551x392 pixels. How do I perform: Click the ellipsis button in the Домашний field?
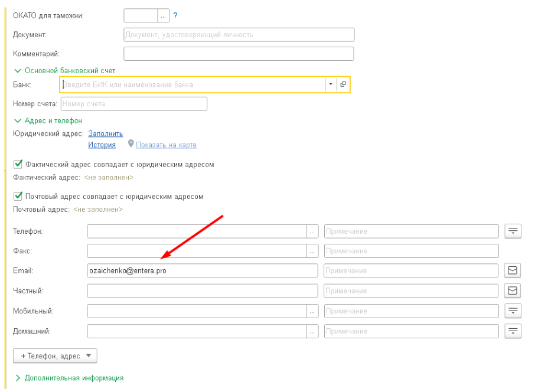click(x=312, y=331)
